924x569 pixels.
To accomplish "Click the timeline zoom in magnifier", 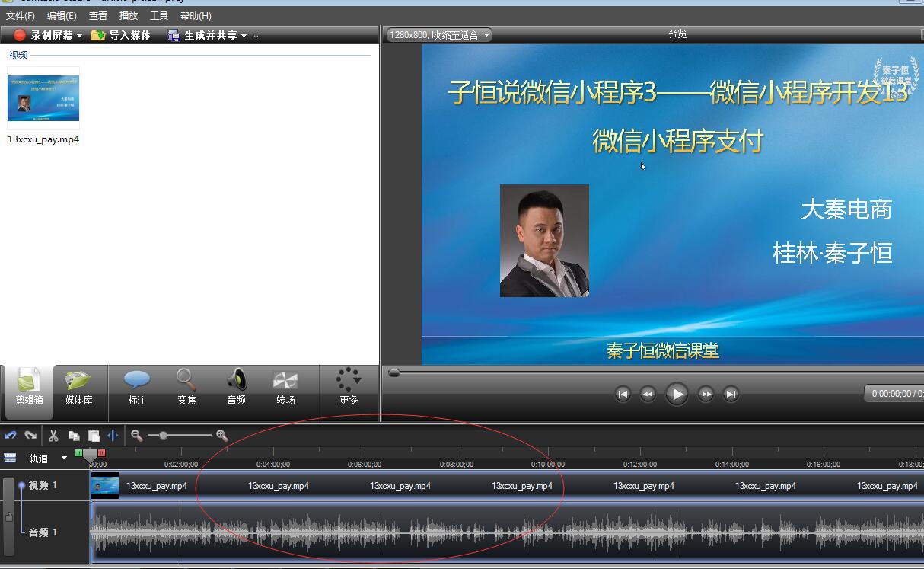I will (x=222, y=436).
